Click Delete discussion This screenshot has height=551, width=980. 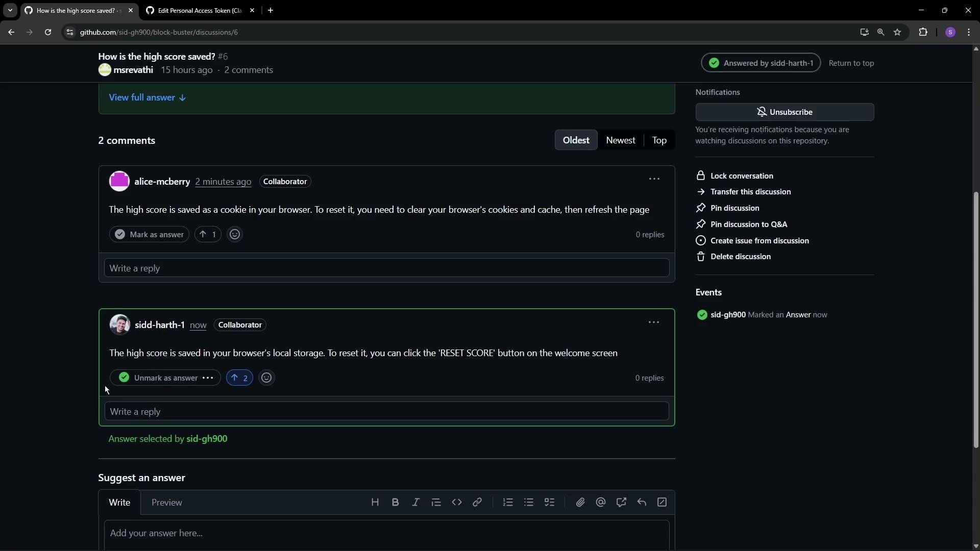click(x=733, y=257)
